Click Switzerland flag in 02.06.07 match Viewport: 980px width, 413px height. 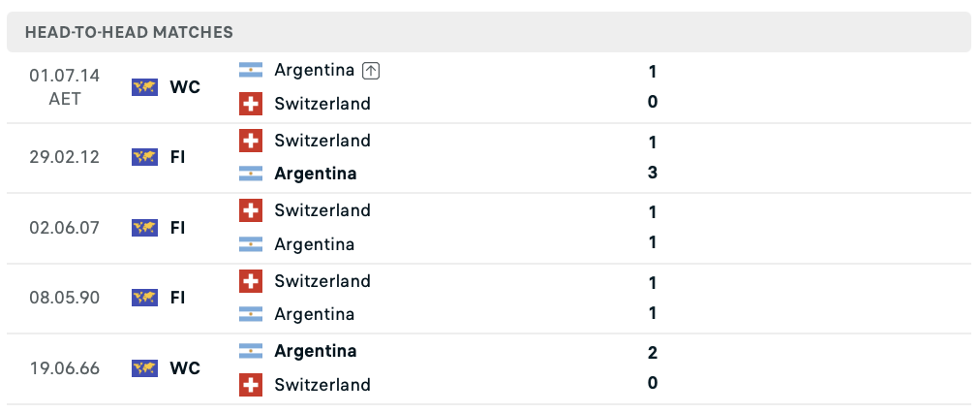pos(251,210)
